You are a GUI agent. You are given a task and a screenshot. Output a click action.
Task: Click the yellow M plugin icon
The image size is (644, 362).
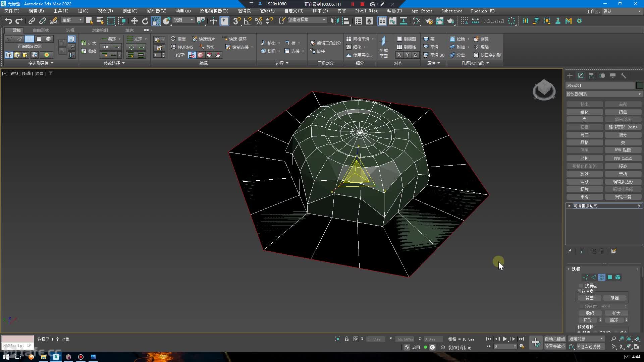tap(569, 21)
